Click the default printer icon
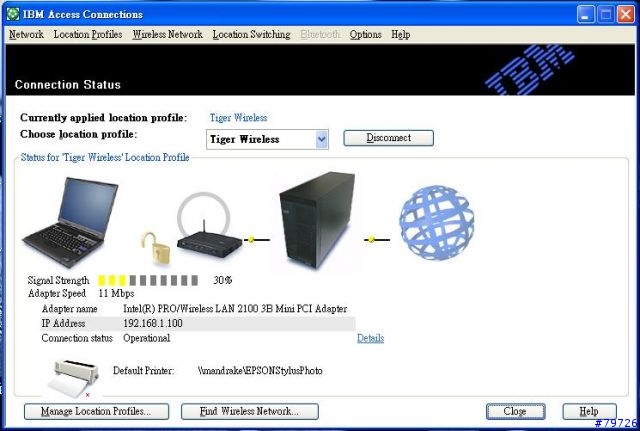Image resolution: width=640 pixels, height=431 pixels. click(x=73, y=378)
